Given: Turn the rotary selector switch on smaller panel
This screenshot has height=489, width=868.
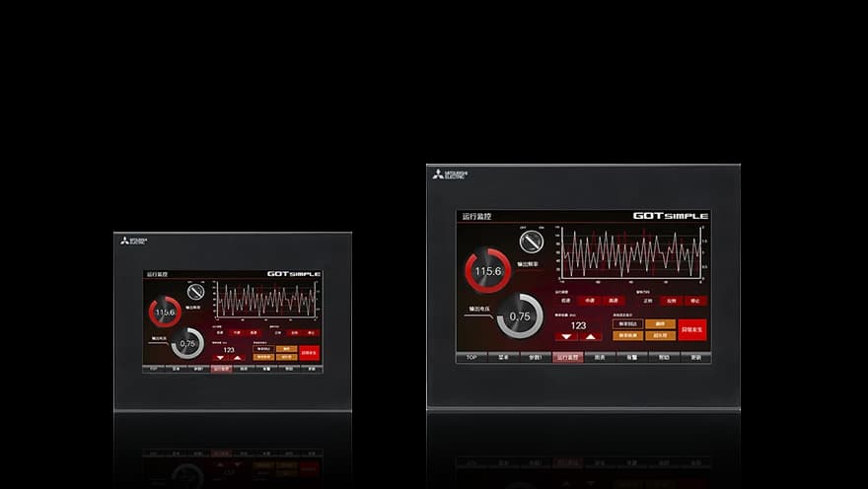Looking at the screenshot, I should pyautogui.click(x=195, y=292).
